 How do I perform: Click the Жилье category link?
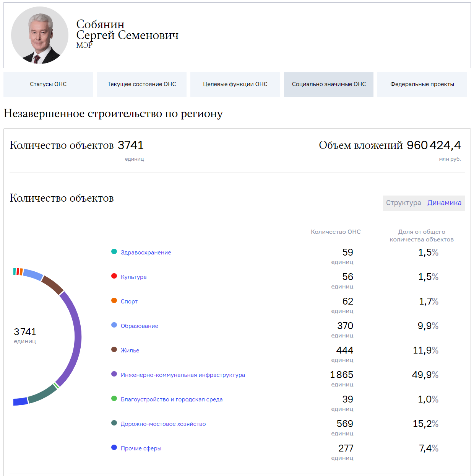tap(130, 350)
